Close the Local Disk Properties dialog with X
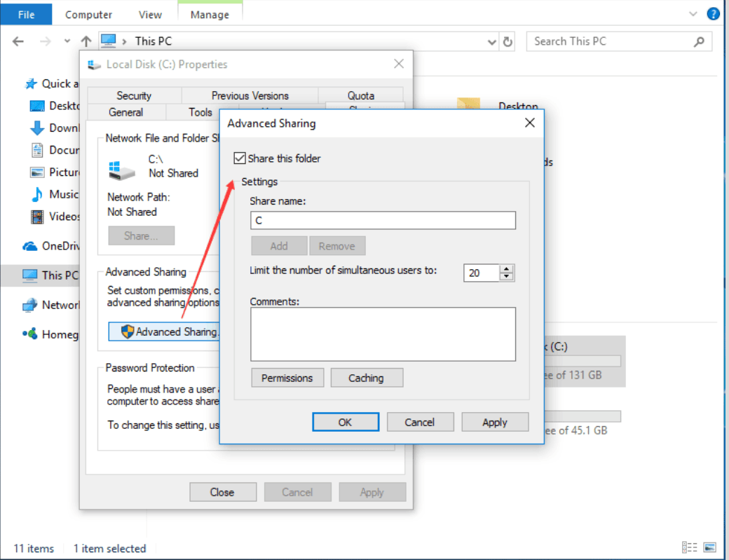 398,64
